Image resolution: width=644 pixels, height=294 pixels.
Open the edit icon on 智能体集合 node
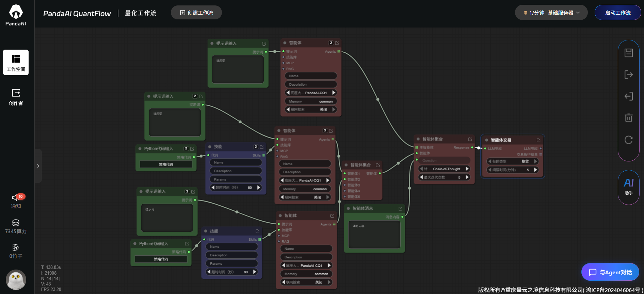coord(377,165)
